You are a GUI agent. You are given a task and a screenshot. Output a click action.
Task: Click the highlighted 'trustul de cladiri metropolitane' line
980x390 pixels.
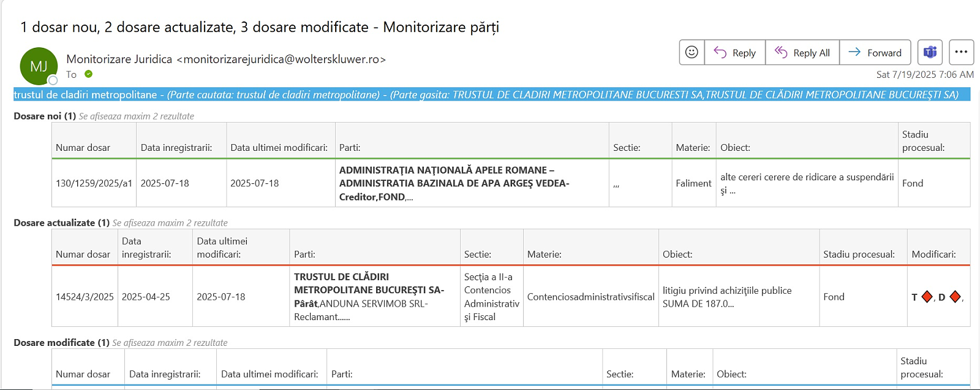coord(492,94)
